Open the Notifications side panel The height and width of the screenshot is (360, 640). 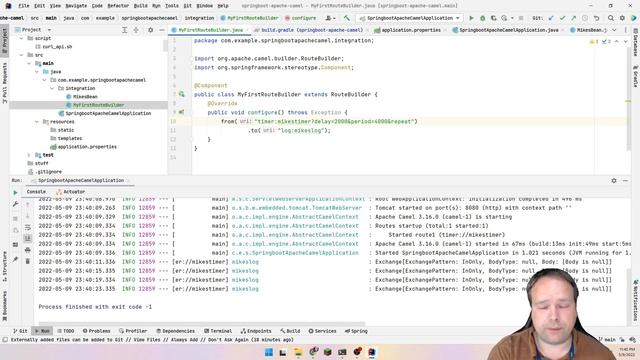[x=636, y=300]
